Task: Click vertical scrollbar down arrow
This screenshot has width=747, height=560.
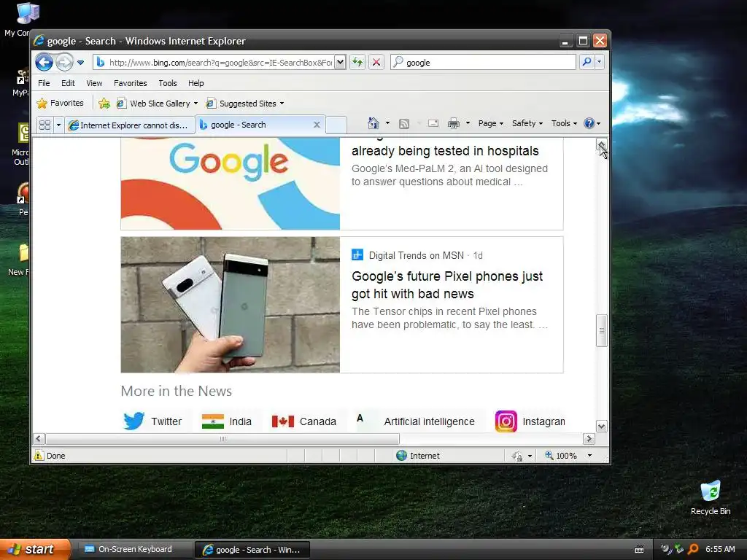Action: click(601, 426)
